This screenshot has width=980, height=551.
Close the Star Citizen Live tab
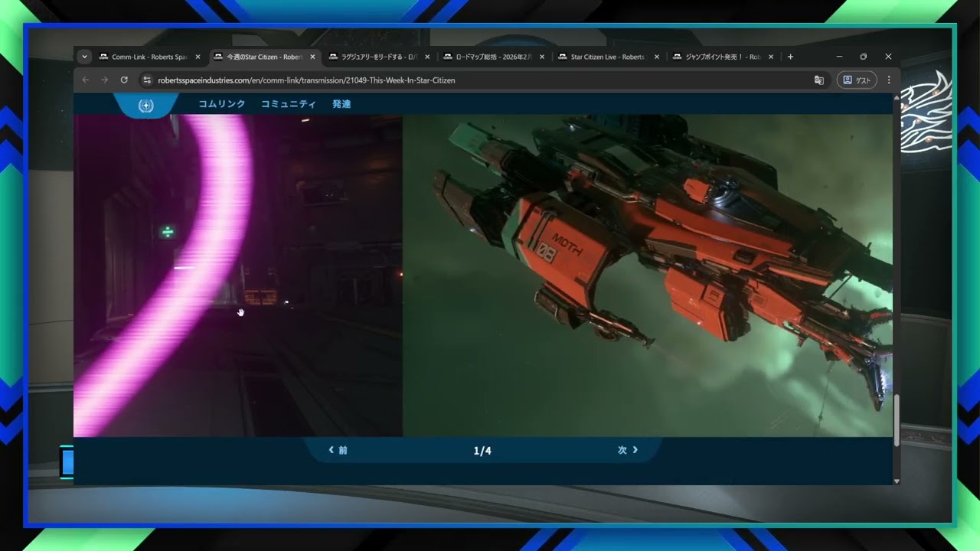click(x=657, y=57)
